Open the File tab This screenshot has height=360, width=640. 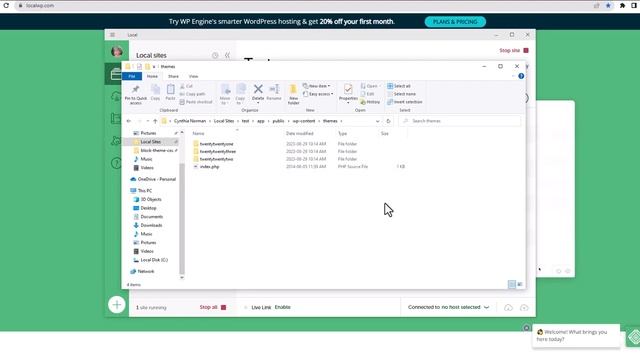132,76
